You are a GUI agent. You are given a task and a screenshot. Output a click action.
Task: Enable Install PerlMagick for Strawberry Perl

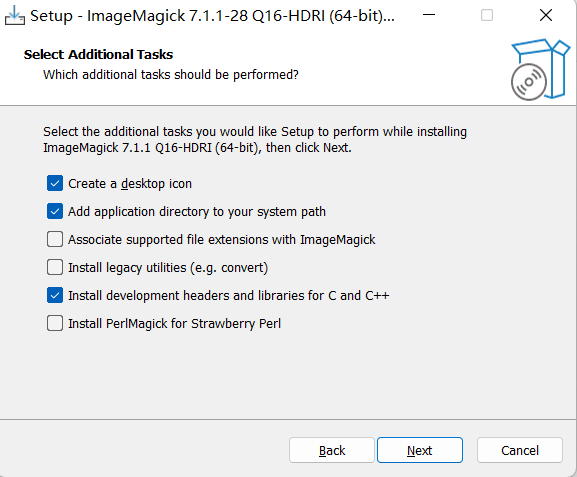pos(55,323)
